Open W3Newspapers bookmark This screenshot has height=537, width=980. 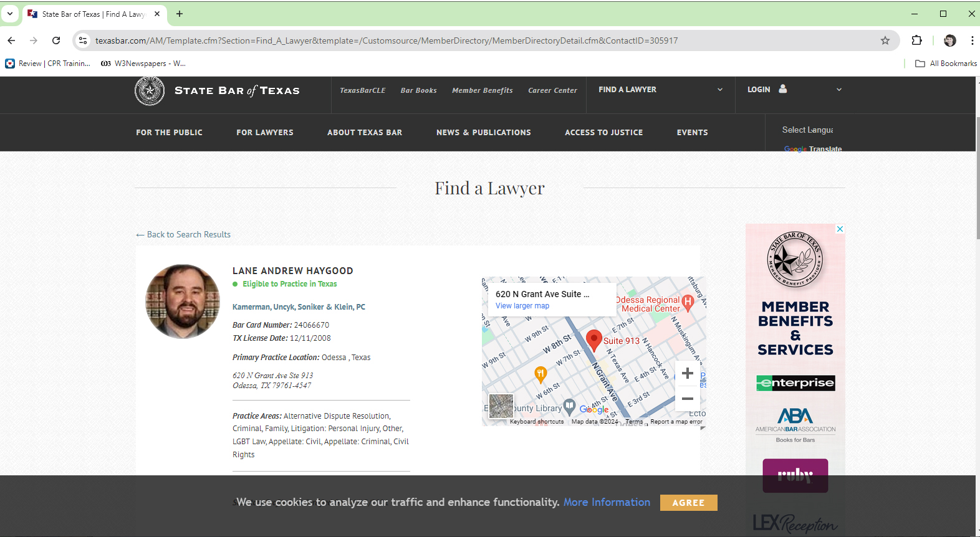143,64
